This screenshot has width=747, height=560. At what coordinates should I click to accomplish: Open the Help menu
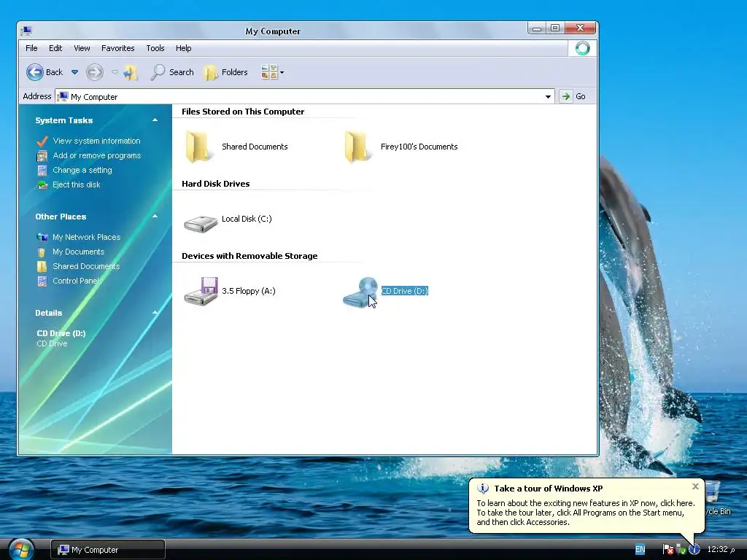click(x=183, y=48)
